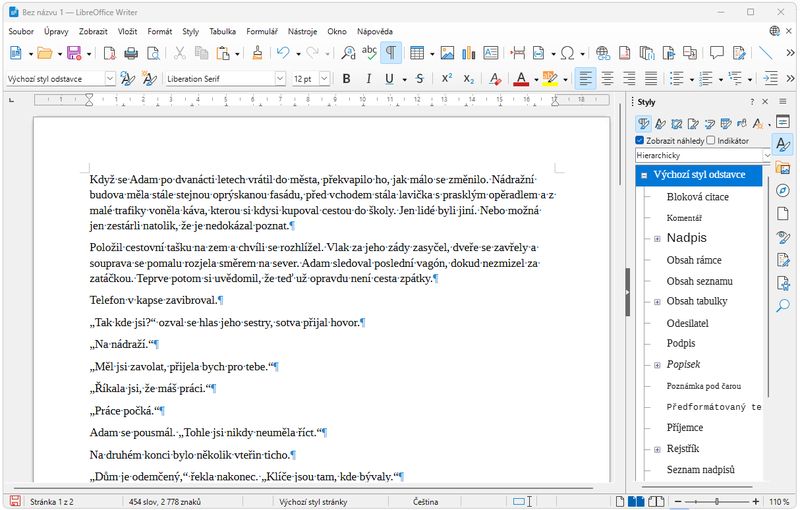
Task: Run the spelling check (abc)
Action: [369, 53]
